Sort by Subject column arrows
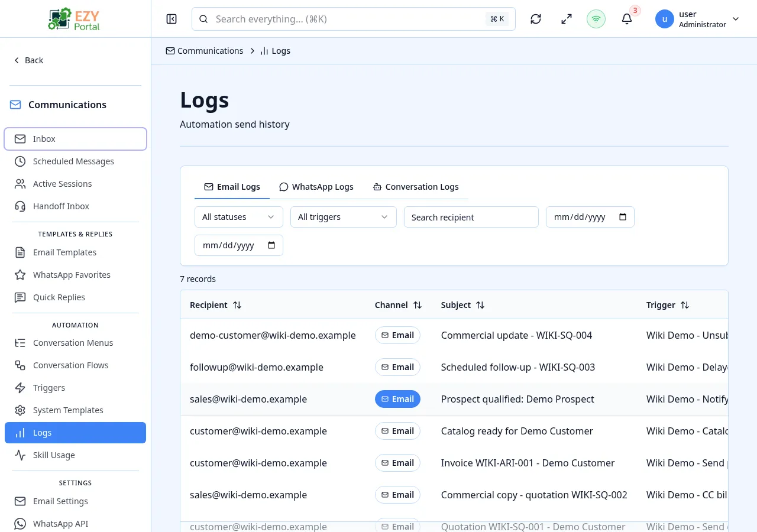This screenshot has width=757, height=532. (480, 305)
